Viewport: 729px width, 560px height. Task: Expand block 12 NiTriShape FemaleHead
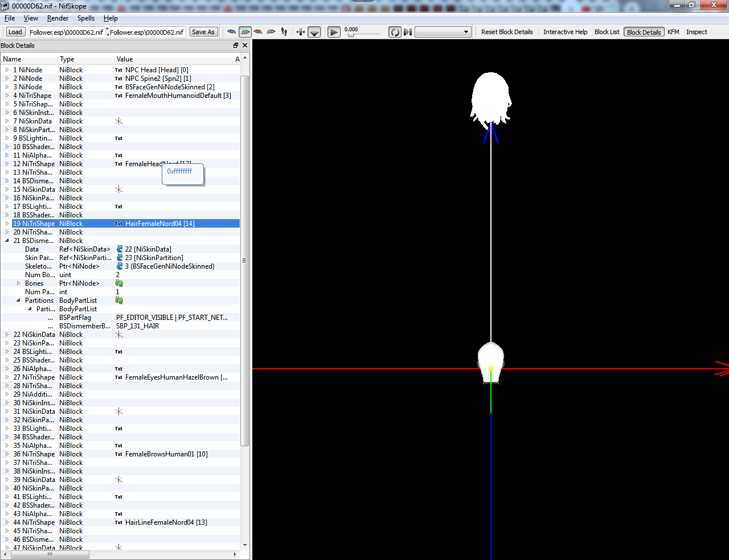click(7, 164)
